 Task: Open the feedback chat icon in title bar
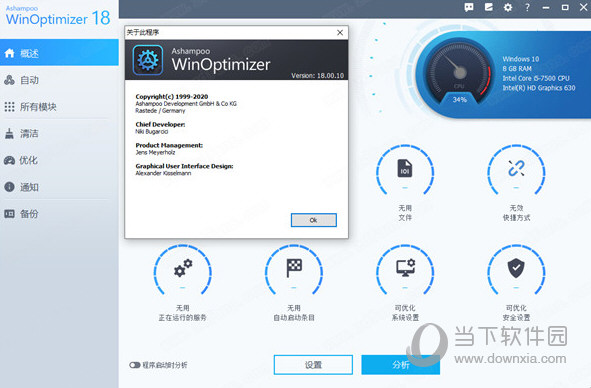pos(469,7)
